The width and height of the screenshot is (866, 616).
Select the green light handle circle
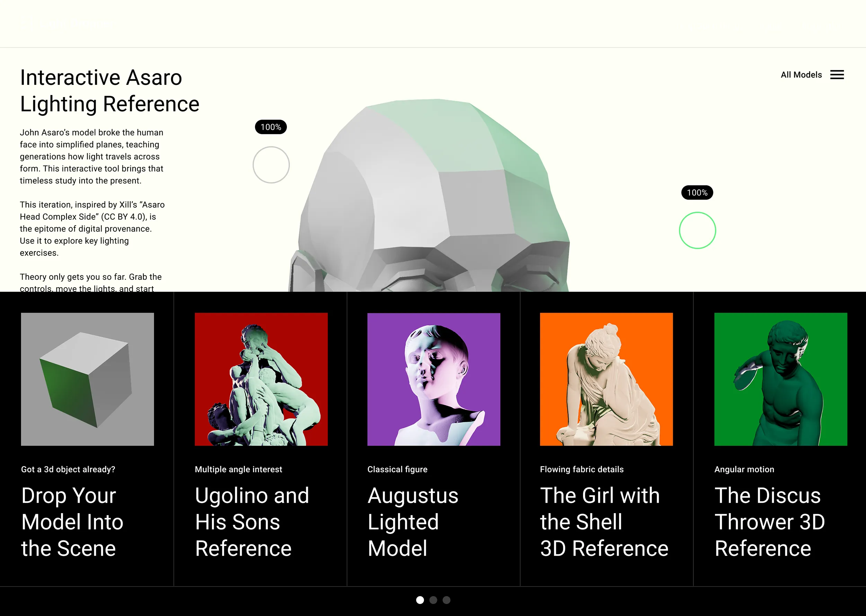tap(697, 230)
